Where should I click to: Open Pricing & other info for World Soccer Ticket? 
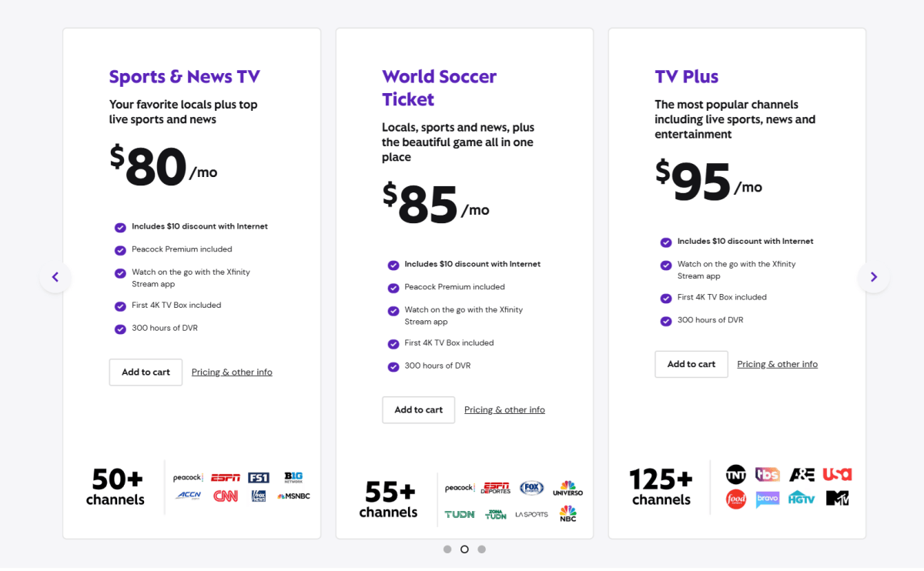click(x=504, y=409)
